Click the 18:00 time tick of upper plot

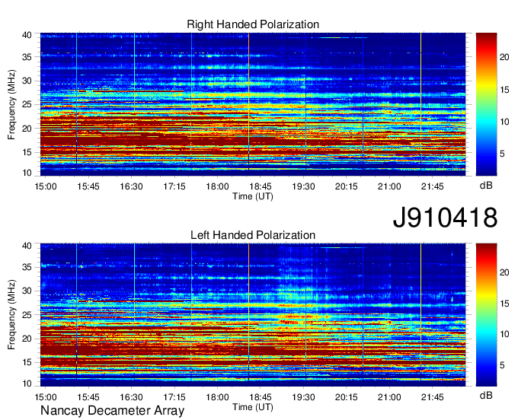pos(217,186)
